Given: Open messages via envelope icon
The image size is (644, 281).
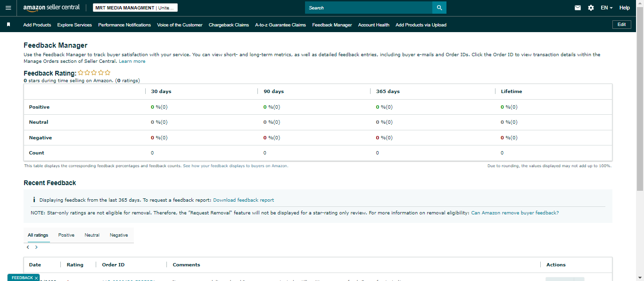Looking at the screenshot, I should (578, 8).
